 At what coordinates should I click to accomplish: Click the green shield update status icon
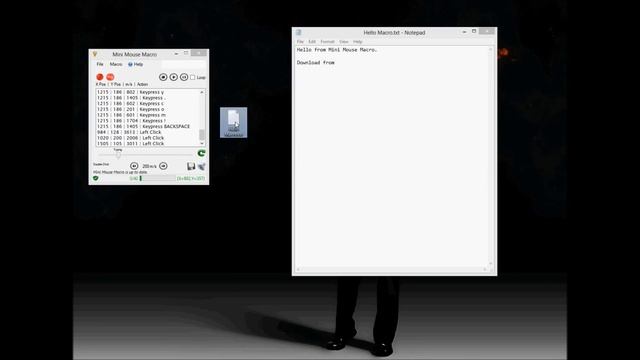(96, 178)
